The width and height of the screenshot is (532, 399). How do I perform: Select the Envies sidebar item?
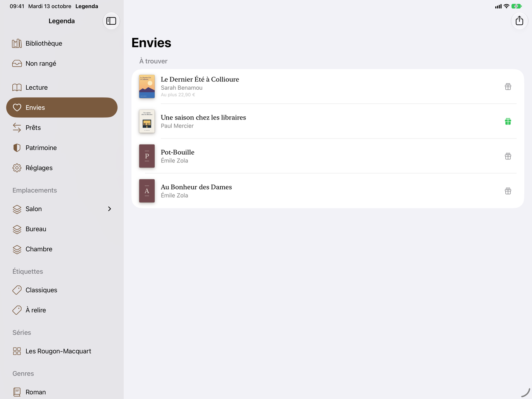(62, 107)
